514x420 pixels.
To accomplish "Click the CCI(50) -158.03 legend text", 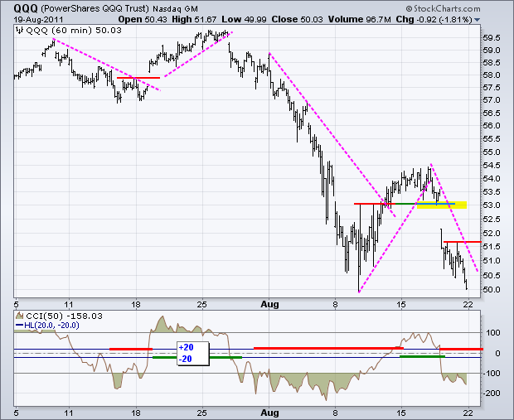I will click(65, 316).
